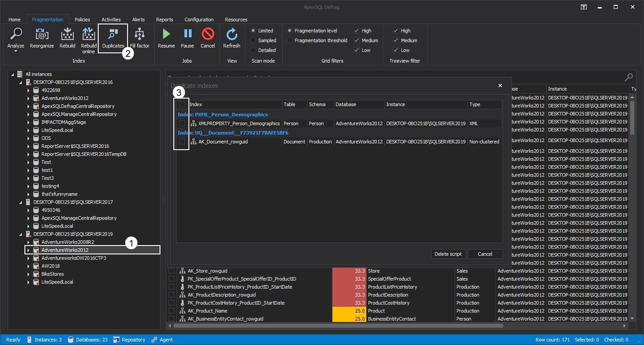Expand the ODS database node
Image resolution: width=644 pixels, height=345 pixels.
pos(29,138)
